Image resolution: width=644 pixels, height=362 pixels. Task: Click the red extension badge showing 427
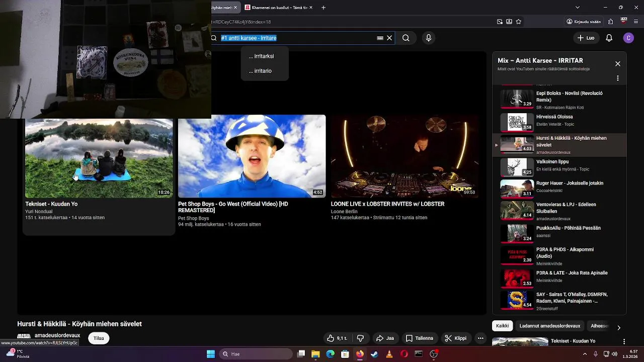click(x=623, y=21)
